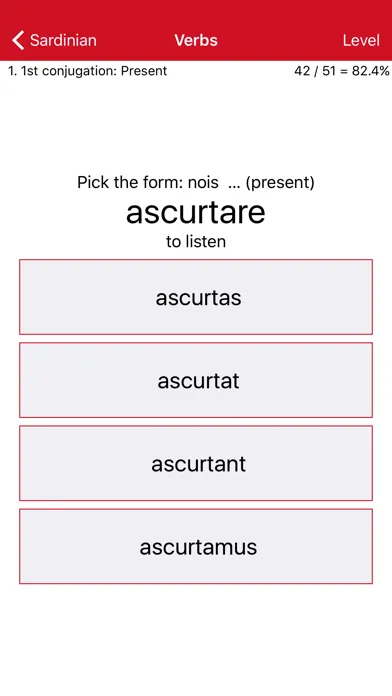This screenshot has height=696, width=392.
Task: Select the answer ascurtant
Action: [x=196, y=463]
